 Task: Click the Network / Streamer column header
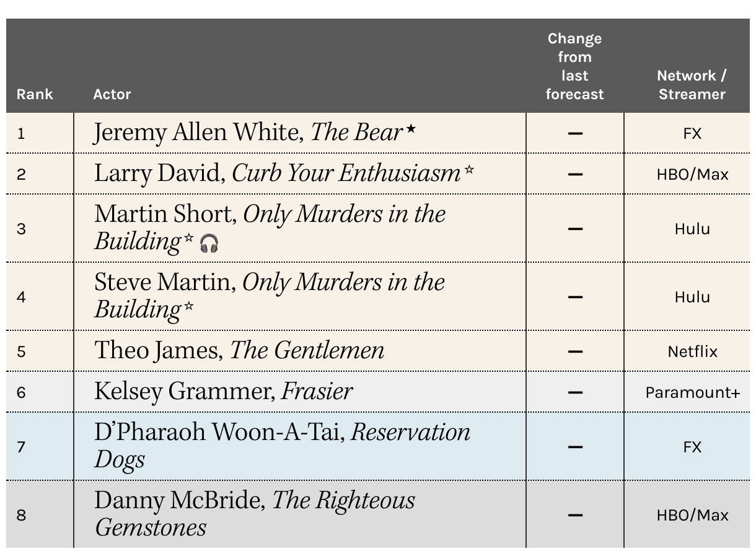(x=692, y=85)
